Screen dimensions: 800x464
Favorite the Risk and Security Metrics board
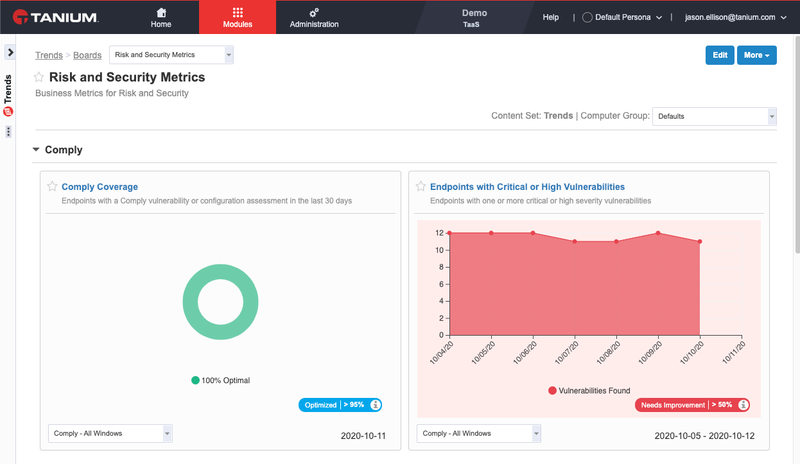(x=39, y=77)
